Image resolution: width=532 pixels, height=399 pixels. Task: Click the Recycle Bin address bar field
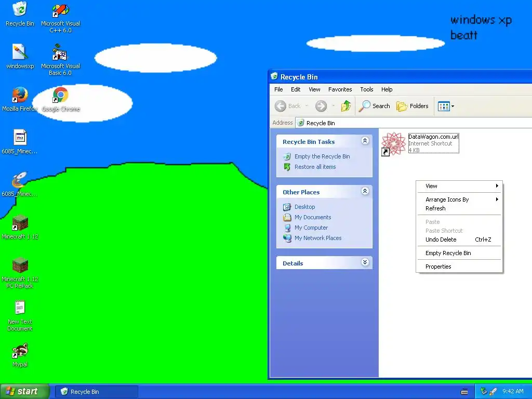click(x=414, y=123)
